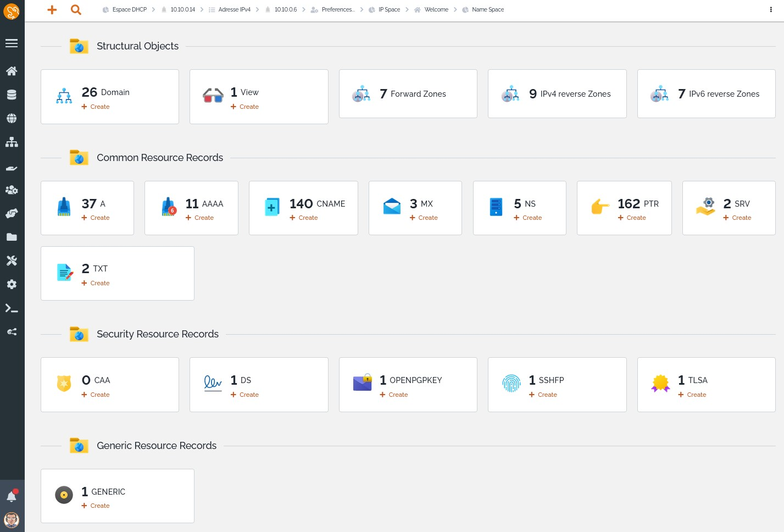
Task: Click the orange plus add icon in top bar
Action: [x=52, y=10]
